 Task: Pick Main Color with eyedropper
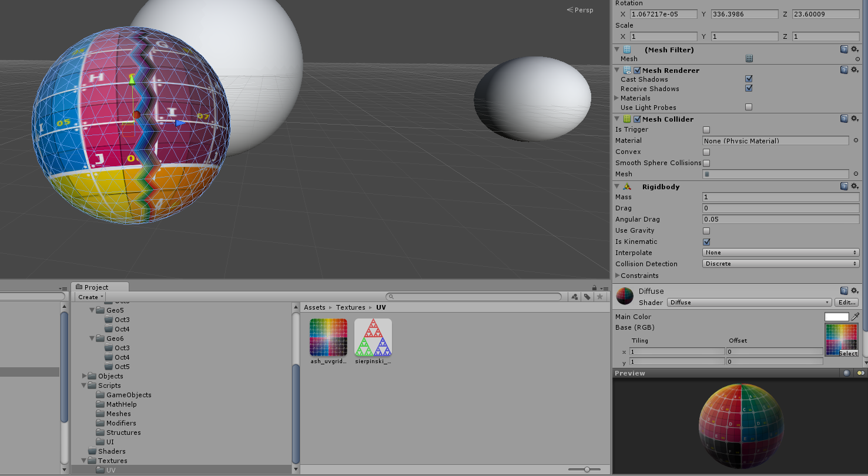(x=855, y=317)
